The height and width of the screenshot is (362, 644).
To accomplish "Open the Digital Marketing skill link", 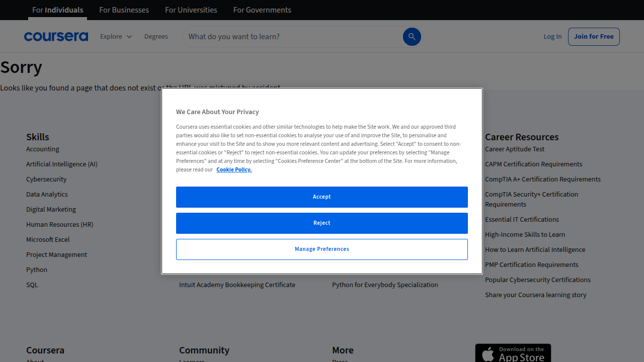I will (51, 210).
